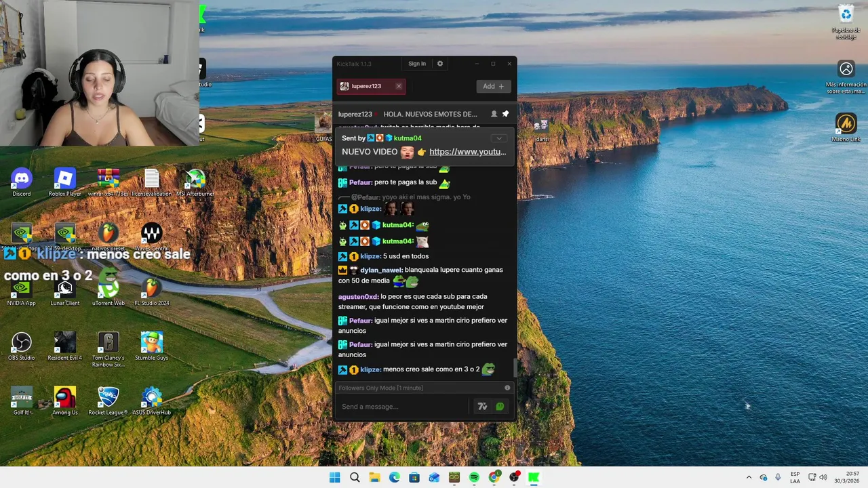This screenshot has width=868, height=488.
Task: Switch to KickTalk taskbar icon
Action: (x=534, y=478)
